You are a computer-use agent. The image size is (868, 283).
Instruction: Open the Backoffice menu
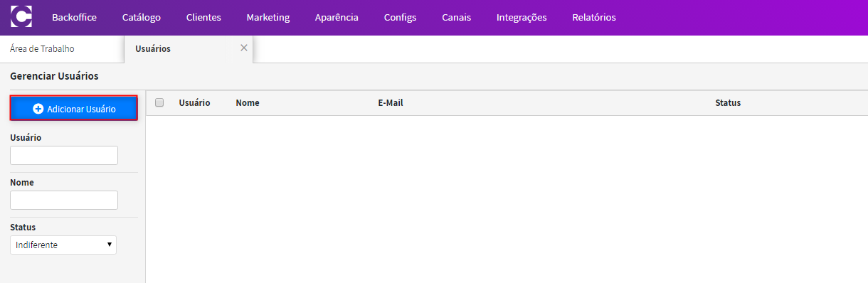tap(74, 17)
